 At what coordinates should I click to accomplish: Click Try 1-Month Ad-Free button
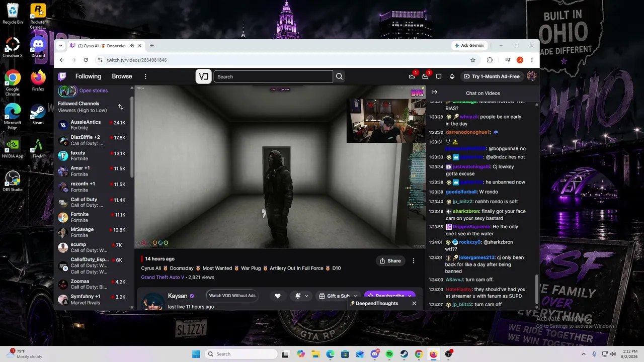pyautogui.click(x=491, y=76)
